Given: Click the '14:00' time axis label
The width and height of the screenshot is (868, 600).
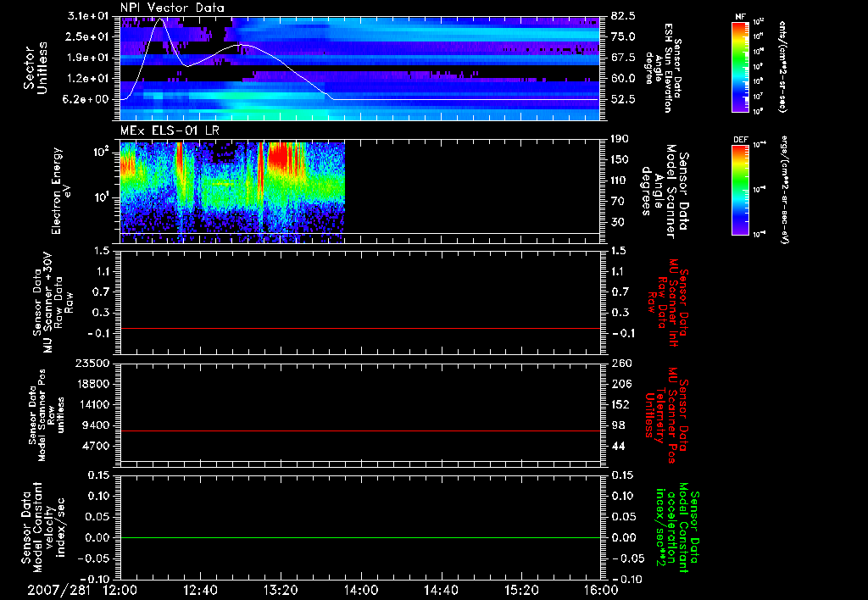Looking at the screenshot, I should pos(361,590).
